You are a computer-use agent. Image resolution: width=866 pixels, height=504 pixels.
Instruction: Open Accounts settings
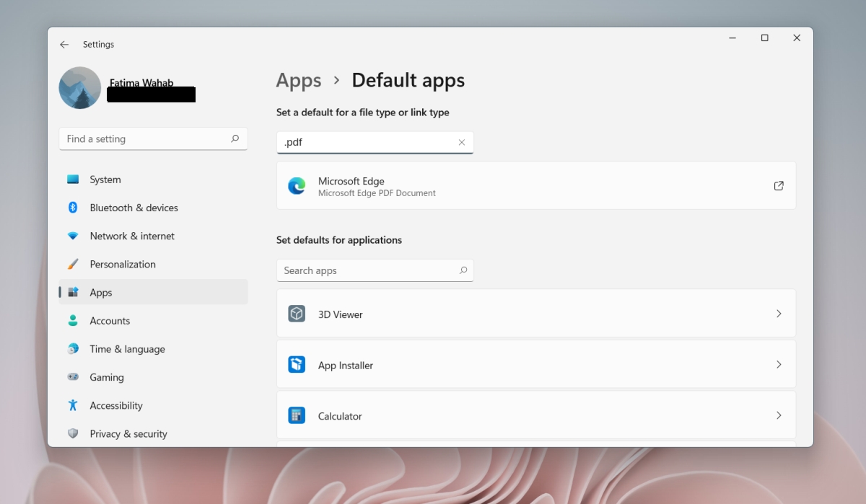(153, 321)
